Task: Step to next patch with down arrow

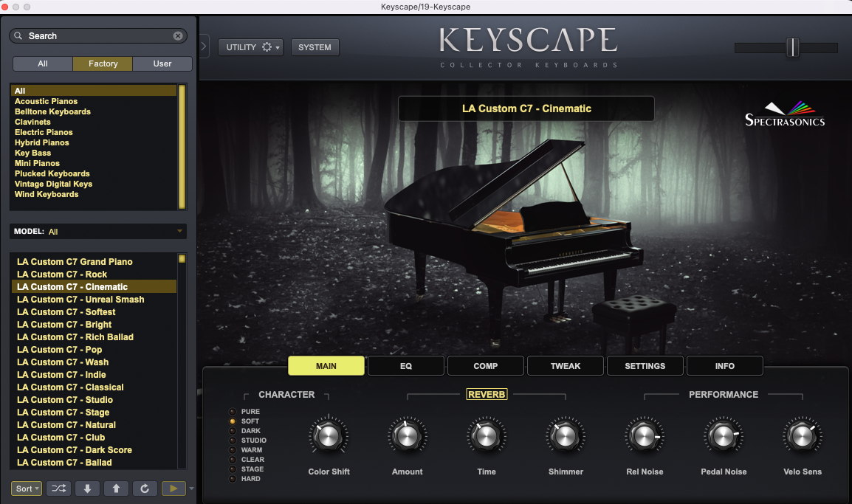Action: point(87,489)
